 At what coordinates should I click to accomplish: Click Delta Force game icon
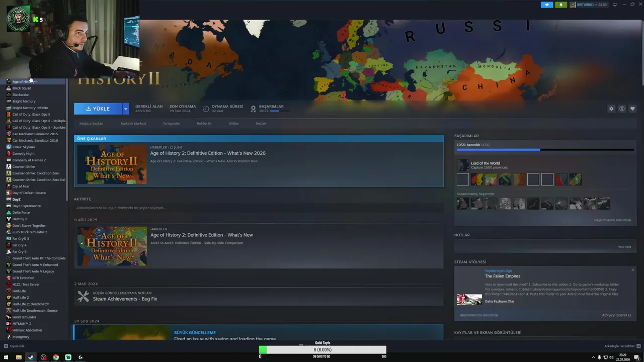(x=9, y=212)
